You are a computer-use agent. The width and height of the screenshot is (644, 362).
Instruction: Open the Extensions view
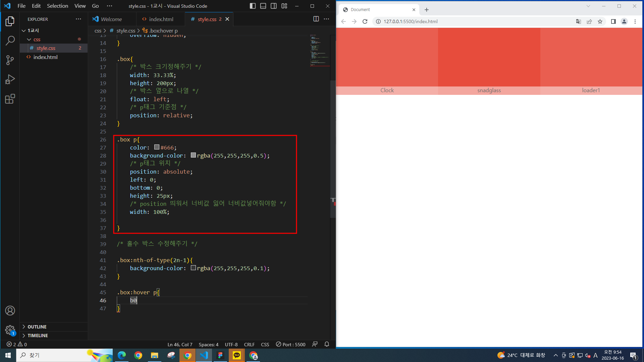click(10, 99)
